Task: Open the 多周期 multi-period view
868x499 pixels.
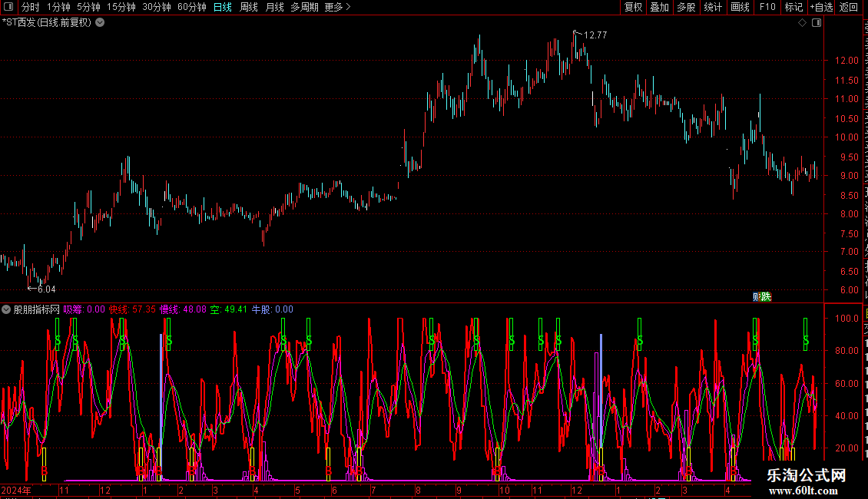Action: point(304,7)
